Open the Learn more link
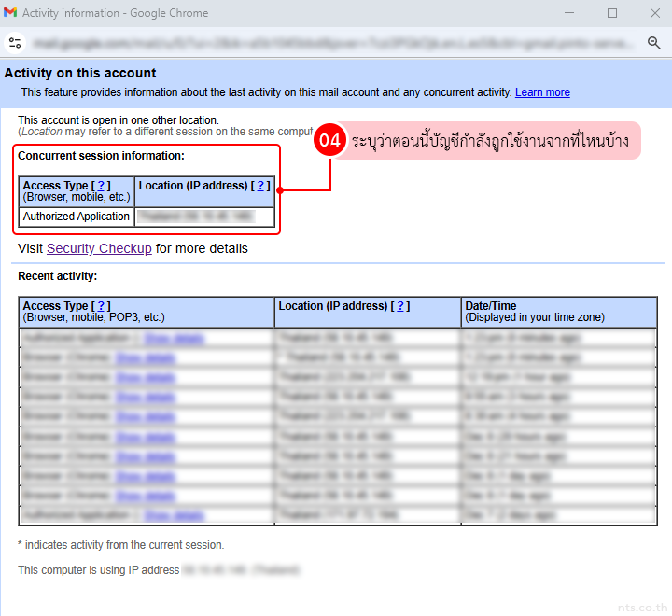This screenshot has height=616, width=672. click(x=542, y=92)
